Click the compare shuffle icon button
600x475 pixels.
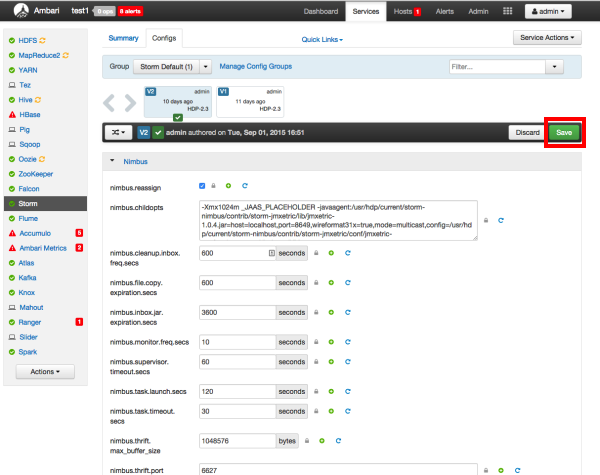(118, 132)
